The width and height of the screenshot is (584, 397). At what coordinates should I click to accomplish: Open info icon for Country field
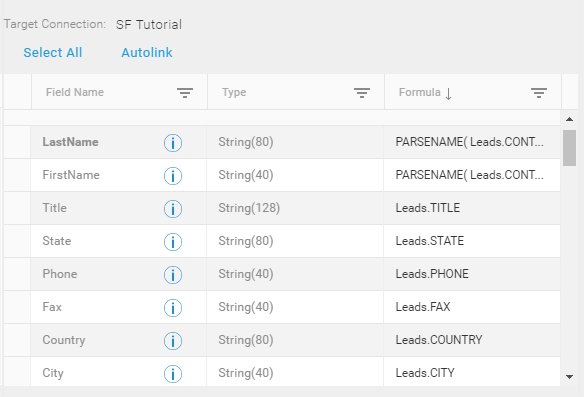tap(173, 341)
